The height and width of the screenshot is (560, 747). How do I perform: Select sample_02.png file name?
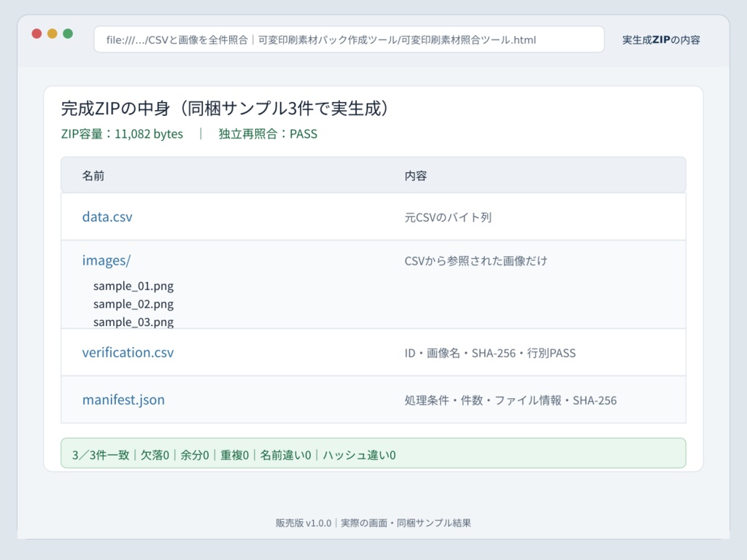coord(133,304)
